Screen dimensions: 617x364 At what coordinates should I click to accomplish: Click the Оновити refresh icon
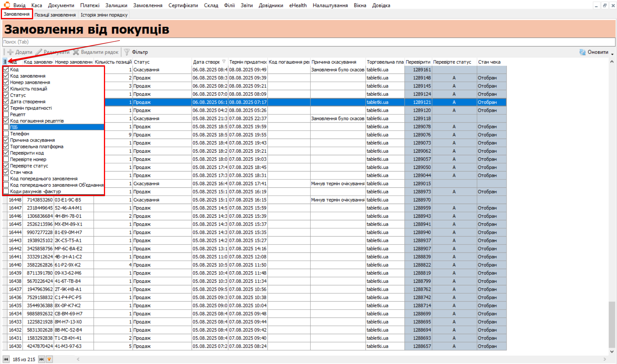[582, 52]
